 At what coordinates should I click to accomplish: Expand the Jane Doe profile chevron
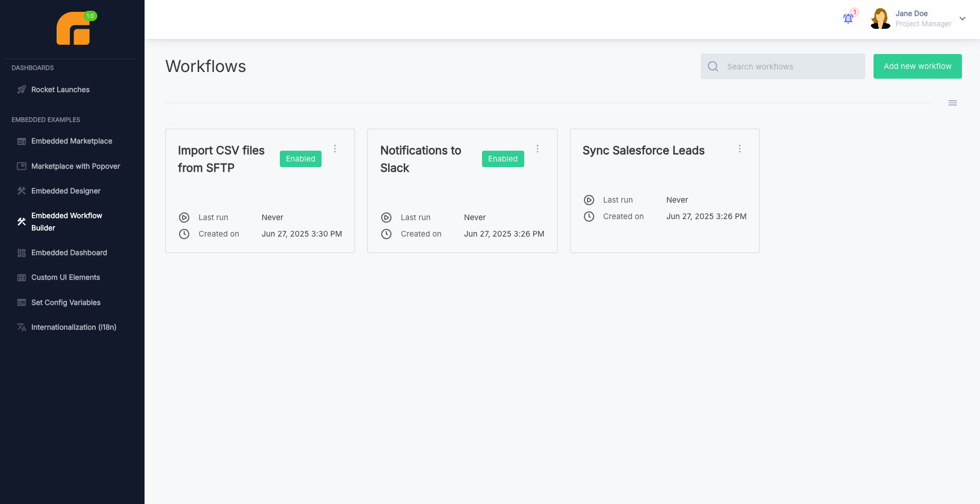[x=961, y=19]
